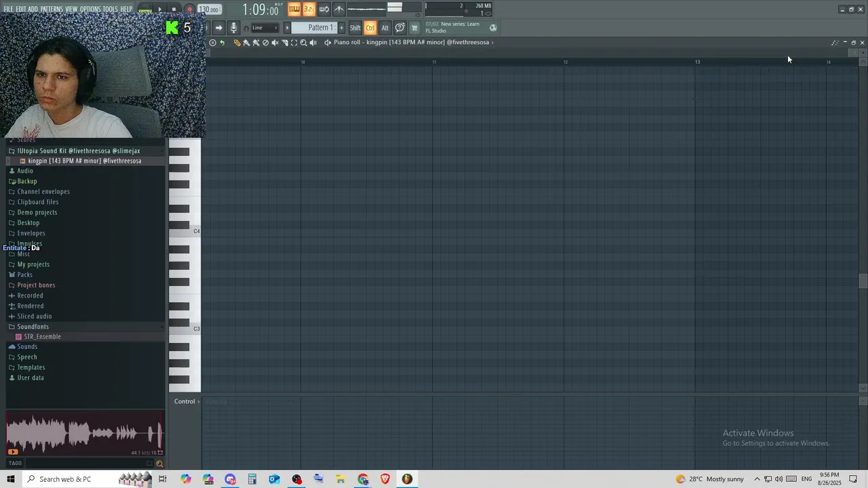Open the ADD menu
Image resolution: width=868 pixels, height=488 pixels.
pyautogui.click(x=33, y=9)
